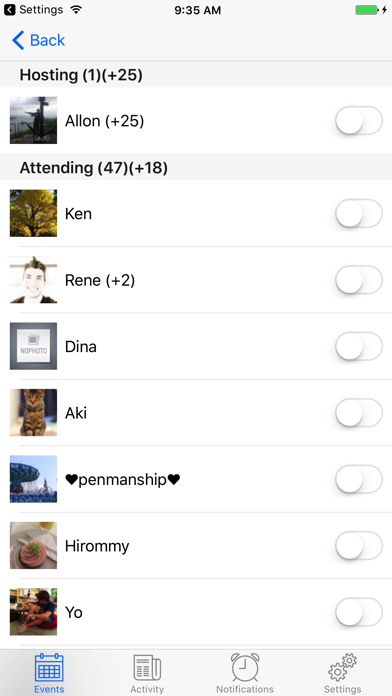Return to Settings via status bar arrow

click(9, 10)
